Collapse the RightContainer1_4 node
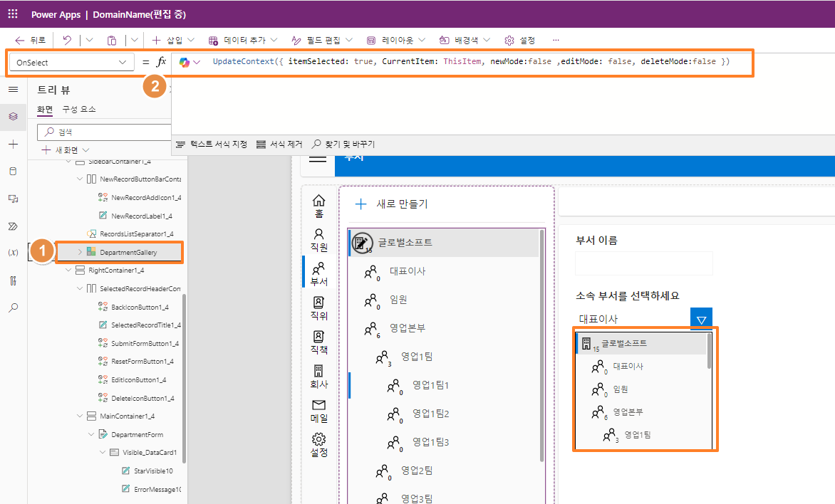Screen dimensions: 835x504 [x=68, y=271]
